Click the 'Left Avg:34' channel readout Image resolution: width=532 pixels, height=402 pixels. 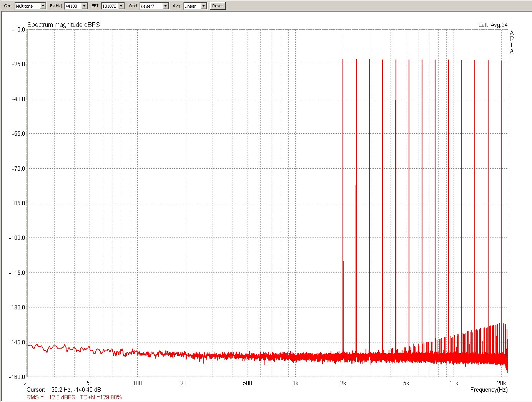click(493, 25)
